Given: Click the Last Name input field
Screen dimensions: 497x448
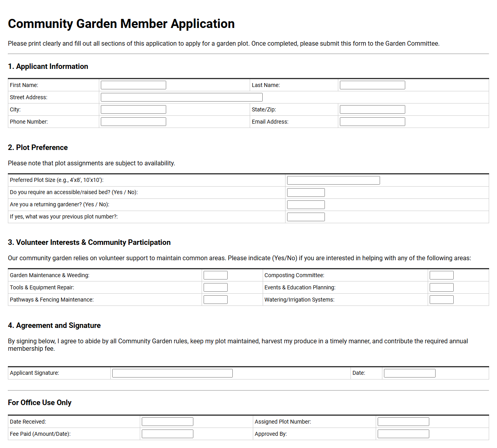Looking at the screenshot, I should coord(373,85).
